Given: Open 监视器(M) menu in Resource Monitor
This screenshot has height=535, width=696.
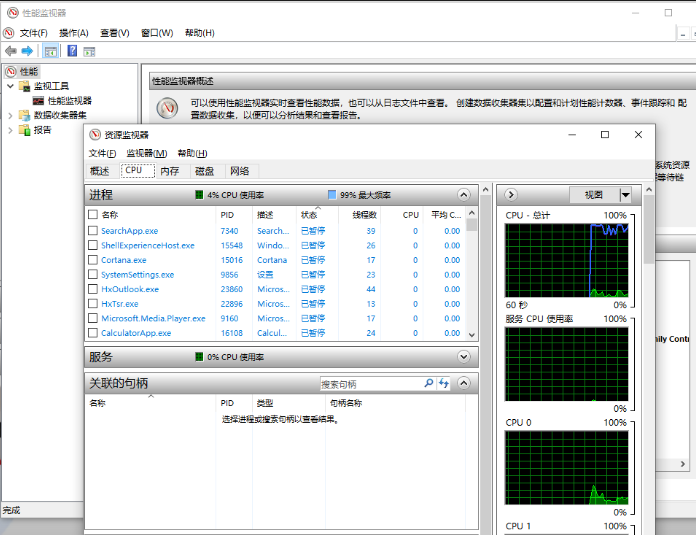Looking at the screenshot, I should [x=146, y=153].
